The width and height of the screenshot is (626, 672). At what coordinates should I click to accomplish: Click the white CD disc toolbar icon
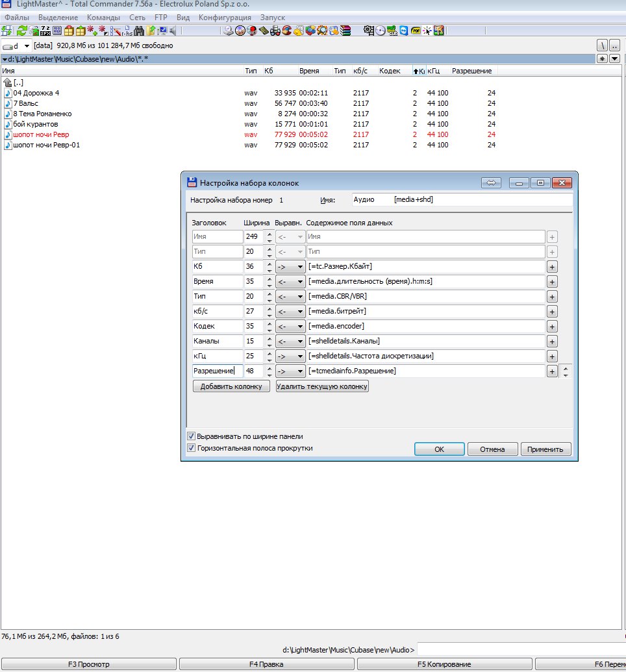pos(381,31)
